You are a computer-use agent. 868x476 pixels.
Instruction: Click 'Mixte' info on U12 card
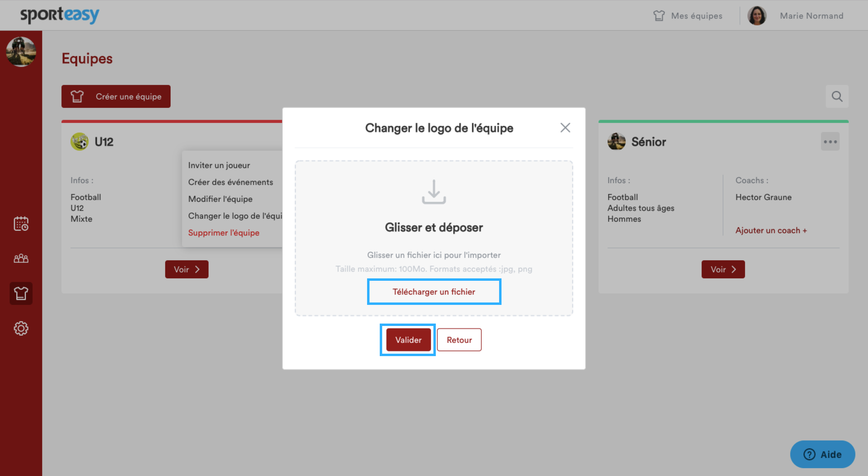pyautogui.click(x=81, y=219)
